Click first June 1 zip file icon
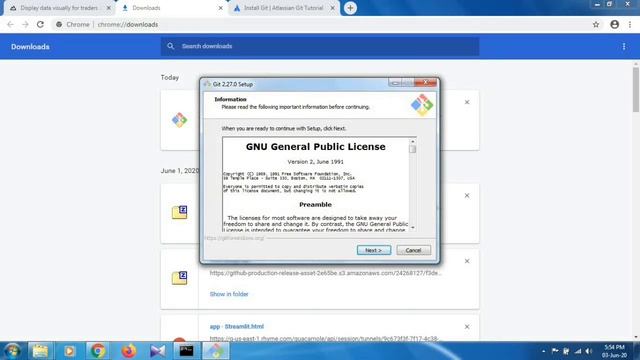Image resolution: width=640 pixels, height=360 pixels. click(x=179, y=212)
